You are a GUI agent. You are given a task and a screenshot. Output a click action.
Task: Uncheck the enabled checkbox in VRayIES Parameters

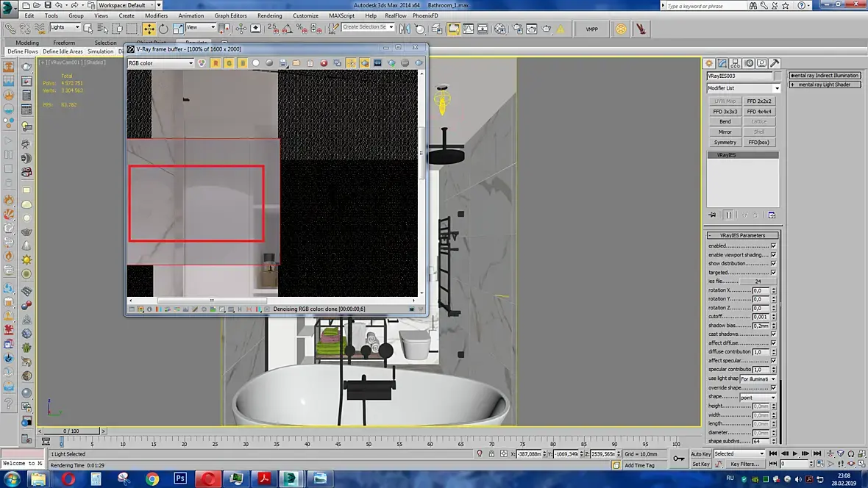[773, 245]
